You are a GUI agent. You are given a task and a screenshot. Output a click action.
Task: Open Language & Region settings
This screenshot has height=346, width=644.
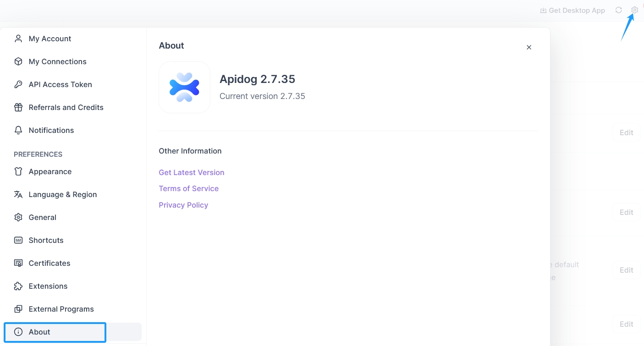[62, 194]
